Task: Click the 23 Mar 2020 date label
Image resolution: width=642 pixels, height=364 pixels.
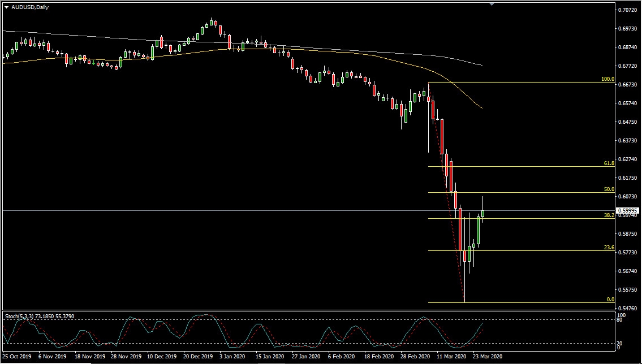Action: click(x=487, y=356)
